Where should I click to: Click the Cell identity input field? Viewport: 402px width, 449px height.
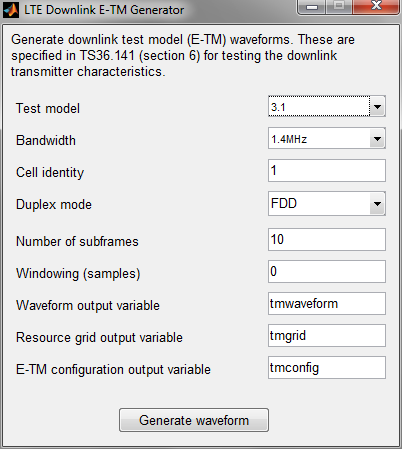tap(327, 171)
